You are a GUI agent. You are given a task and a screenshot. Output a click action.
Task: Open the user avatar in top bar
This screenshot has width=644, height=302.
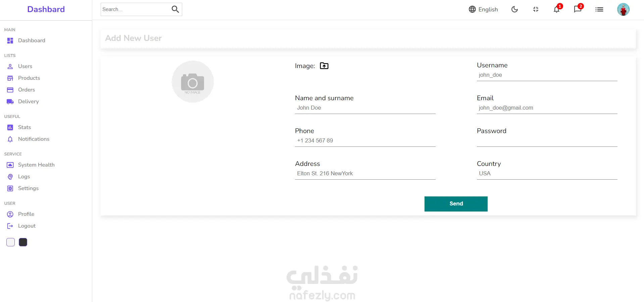[x=623, y=9]
